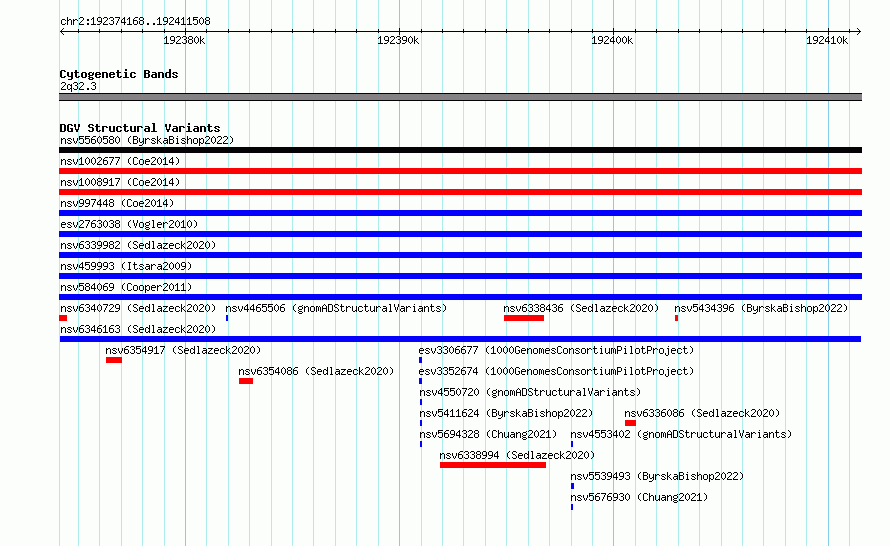Viewport: 890px width, 546px height.
Task: Click the small red nsv5434396 marker
Action: point(677,318)
